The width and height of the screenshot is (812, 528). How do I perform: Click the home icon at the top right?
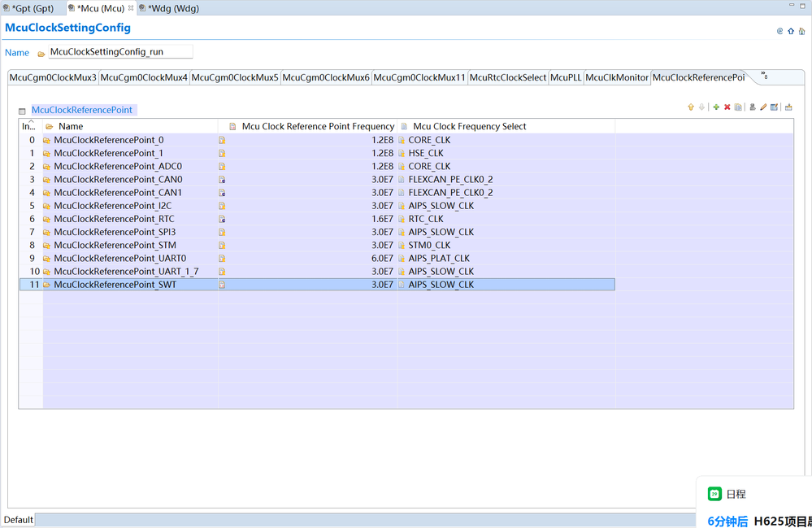click(x=801, y=31)
